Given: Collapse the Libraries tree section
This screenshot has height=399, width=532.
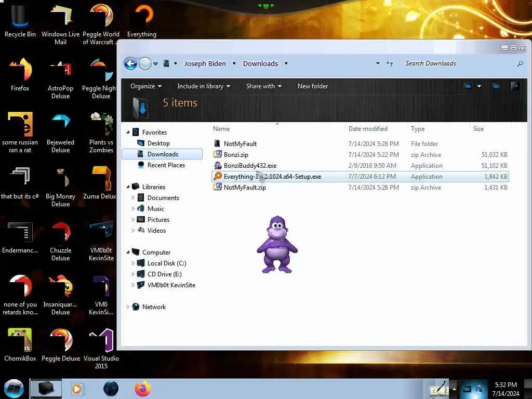Looking at the screenshot, I should click(x=128, y=187).
